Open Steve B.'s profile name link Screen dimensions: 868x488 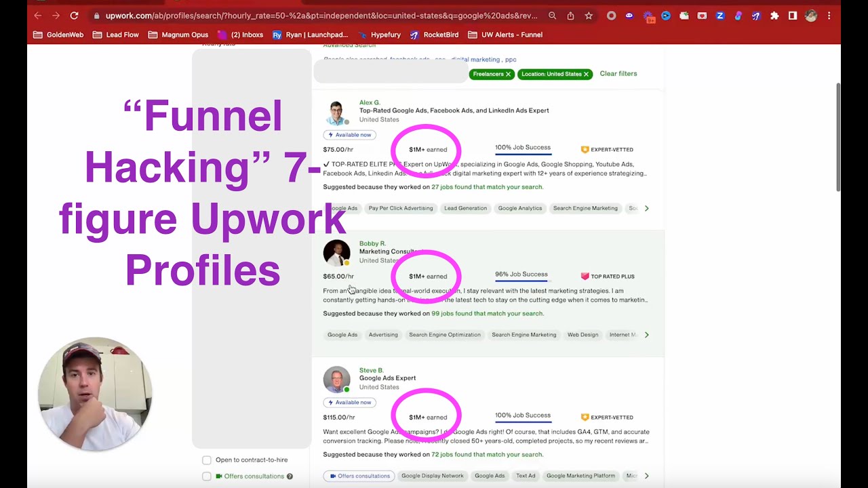pyautogui.click(x=371, y=371)
